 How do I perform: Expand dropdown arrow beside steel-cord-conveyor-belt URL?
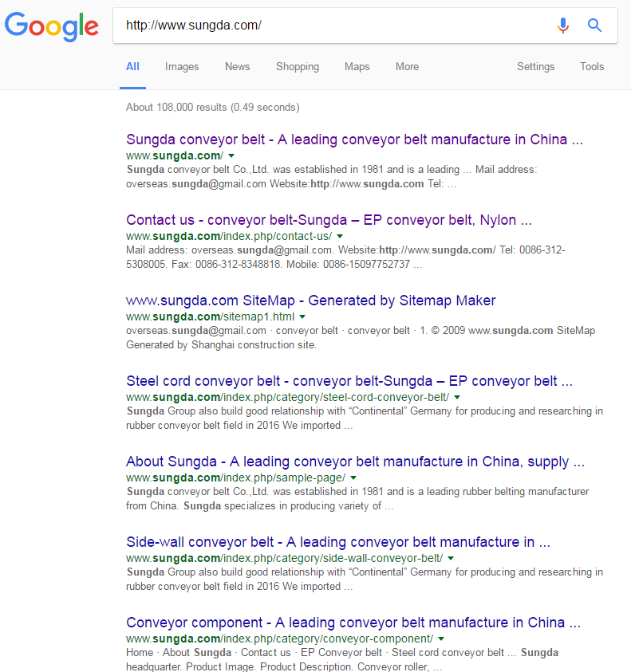(x=457, y=397)
